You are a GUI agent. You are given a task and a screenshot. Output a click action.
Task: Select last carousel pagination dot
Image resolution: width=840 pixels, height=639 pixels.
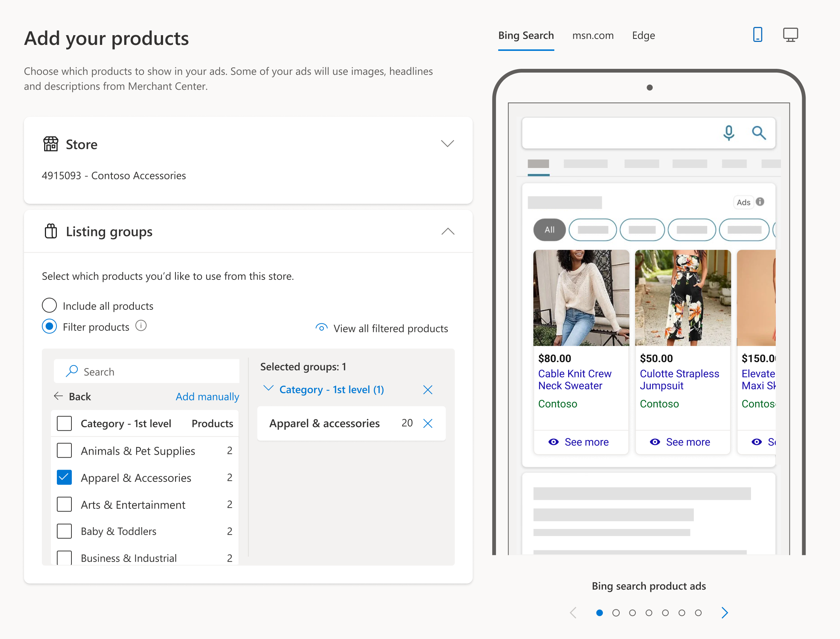coord(698,613)
